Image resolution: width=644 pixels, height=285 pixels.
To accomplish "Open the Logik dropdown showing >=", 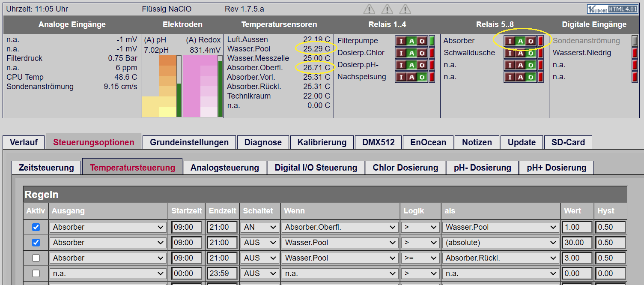I will pyautogui.click(x=420, y=258).
